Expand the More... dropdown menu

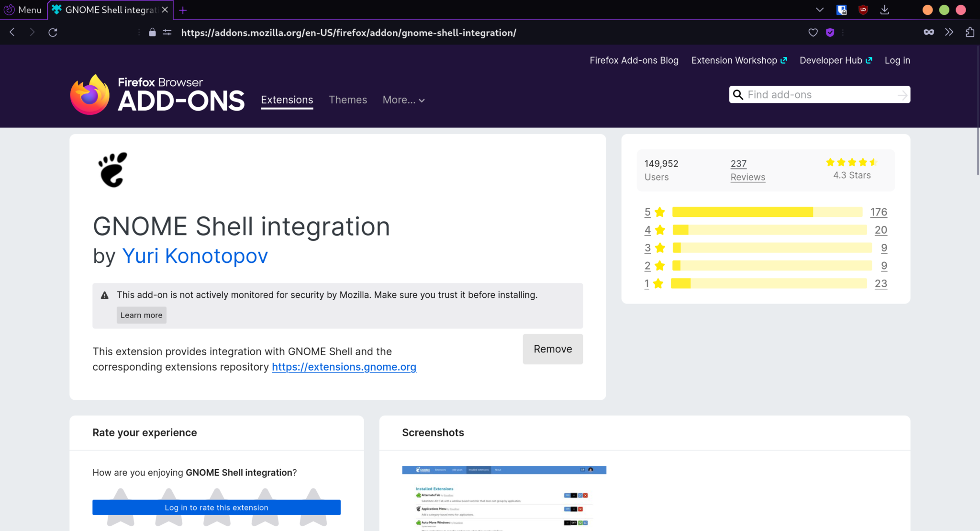403,100
